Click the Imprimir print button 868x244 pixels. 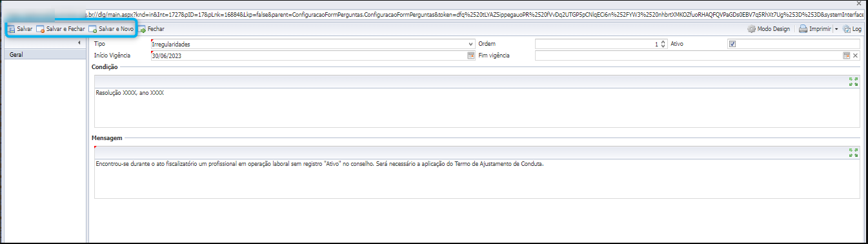tap(814, 29)
